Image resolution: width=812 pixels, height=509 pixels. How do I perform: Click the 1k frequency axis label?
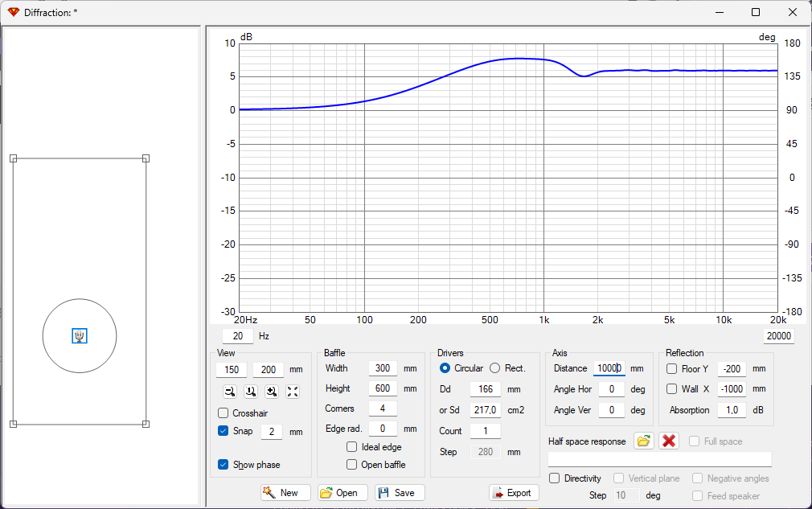pos(543,320)
